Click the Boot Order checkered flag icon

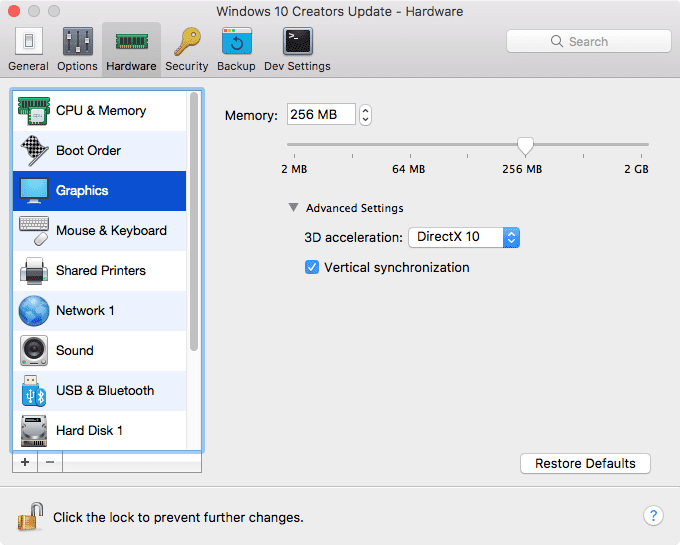(34, 150)
